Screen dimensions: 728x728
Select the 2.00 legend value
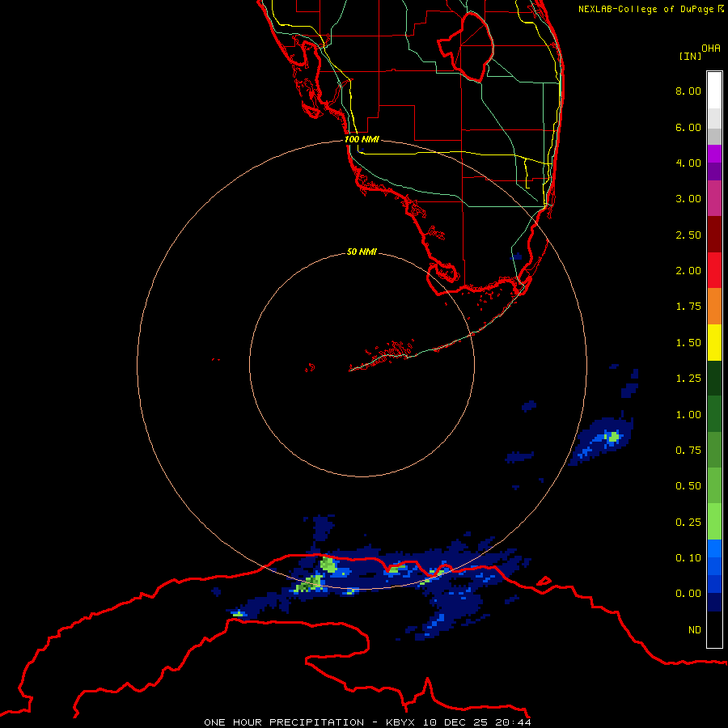pos(688,271)
